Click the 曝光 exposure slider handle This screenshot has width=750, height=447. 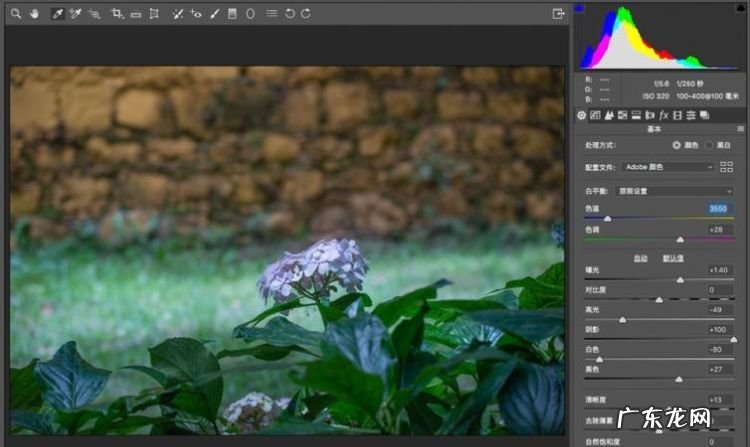coord(680,280)
